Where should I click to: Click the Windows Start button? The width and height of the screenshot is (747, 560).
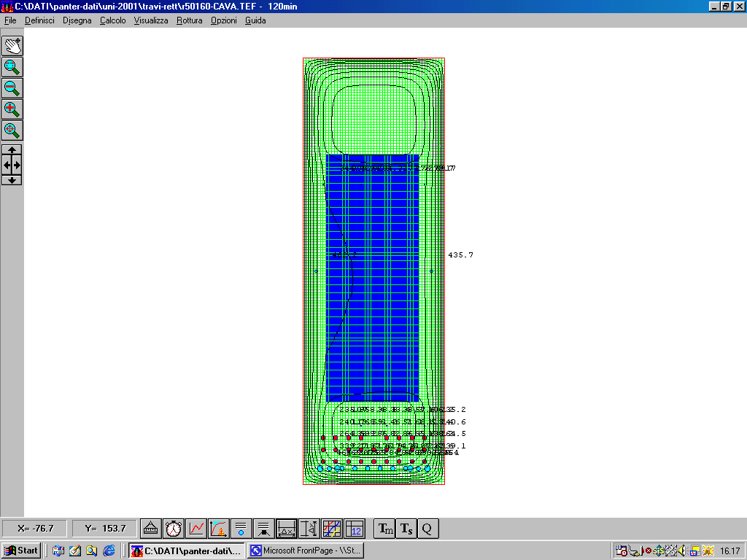21,551
